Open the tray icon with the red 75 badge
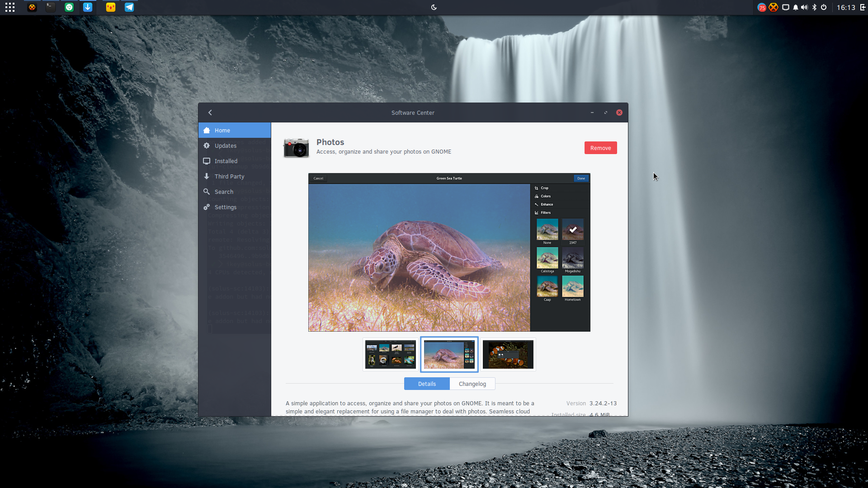Viewport: 868px width, 488px height. pyautogui.click(x=762, y=7)
